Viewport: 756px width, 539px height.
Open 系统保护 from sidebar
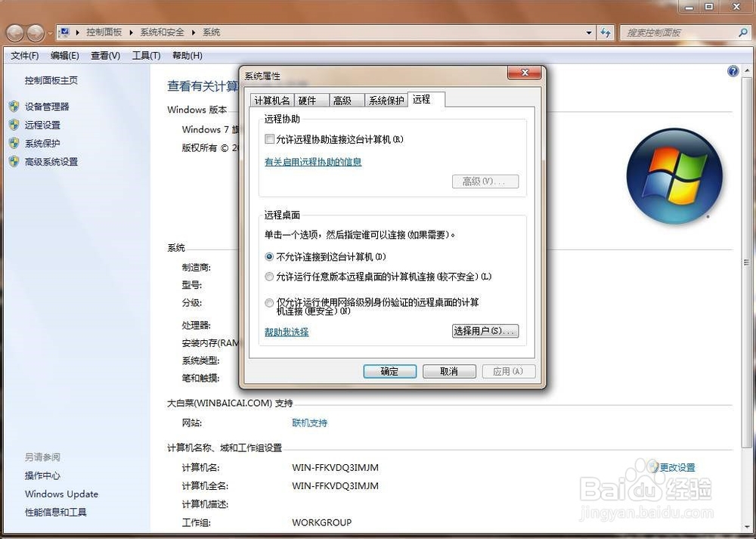(x=42, y=143)
